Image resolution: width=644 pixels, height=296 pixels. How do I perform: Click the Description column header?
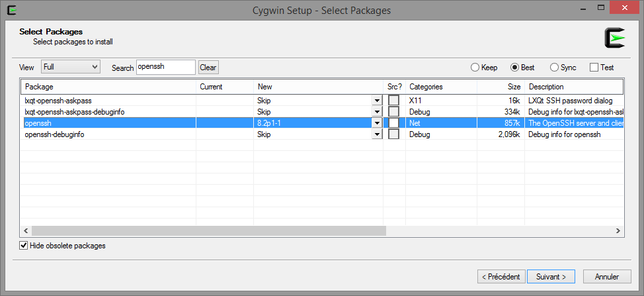(574, 87)
